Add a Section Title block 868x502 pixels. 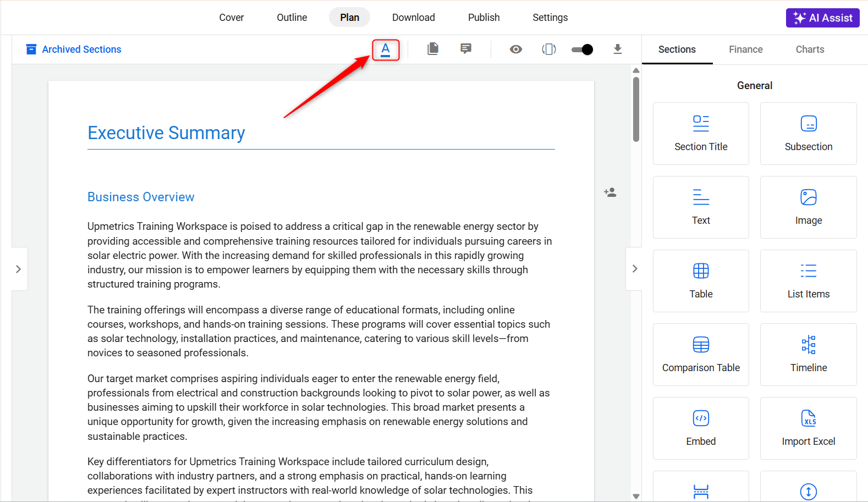click(x=701, y=134)
